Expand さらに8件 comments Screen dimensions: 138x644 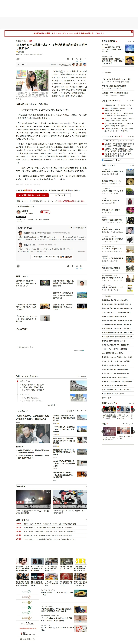click(52, 257)
